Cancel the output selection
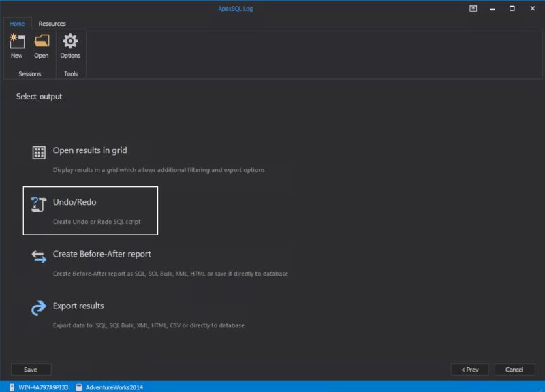545x392 pixels. coord(514,369)
